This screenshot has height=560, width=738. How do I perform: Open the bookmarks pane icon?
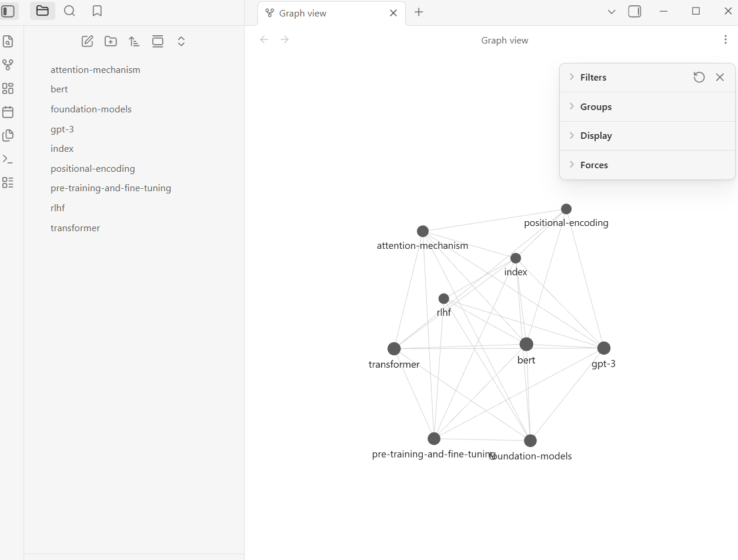click(98, 11)
